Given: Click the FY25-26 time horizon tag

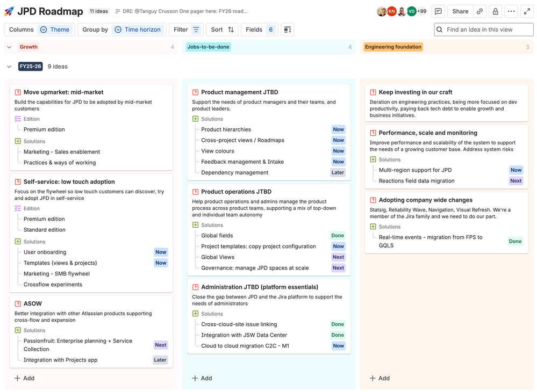Looking at the screenshot, I should 31,67.
